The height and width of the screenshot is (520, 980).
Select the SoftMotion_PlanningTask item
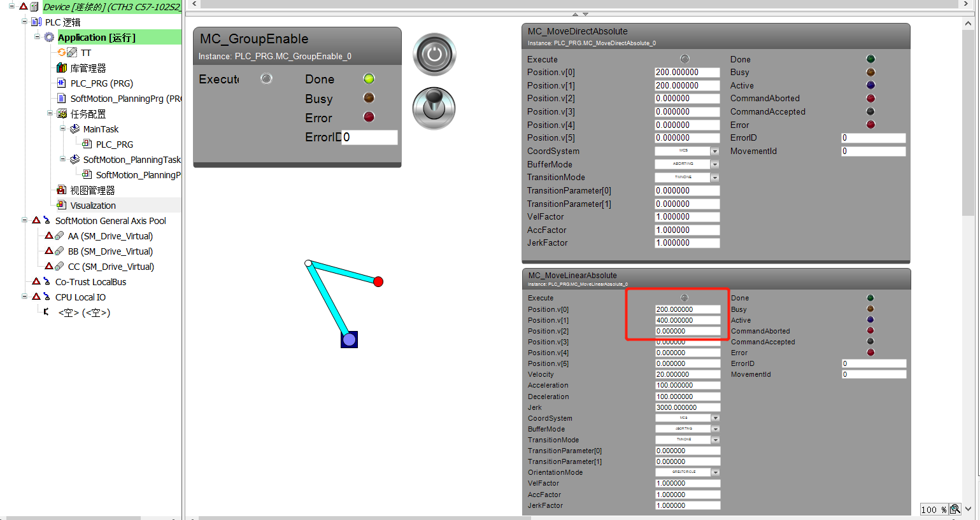132,160
